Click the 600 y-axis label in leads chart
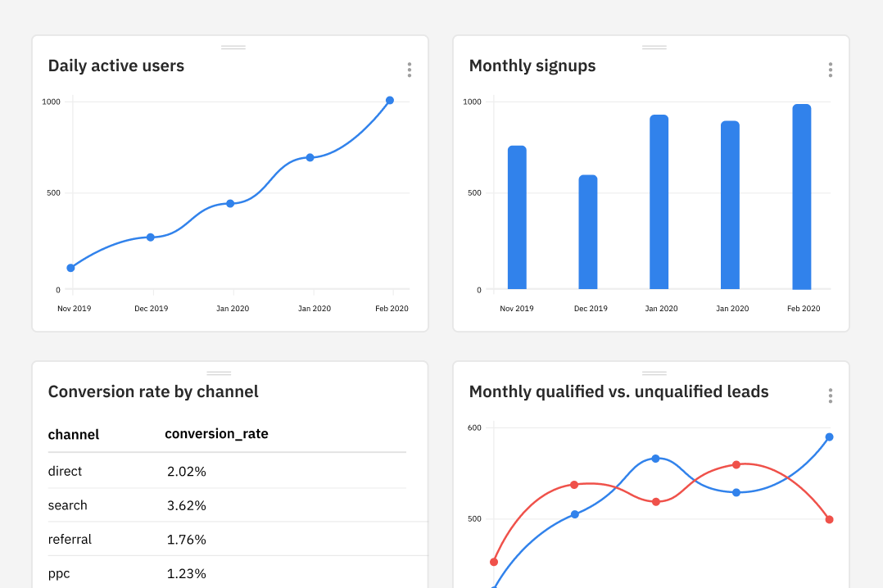Screen dimensions: 883x588 tap(475, 428)
